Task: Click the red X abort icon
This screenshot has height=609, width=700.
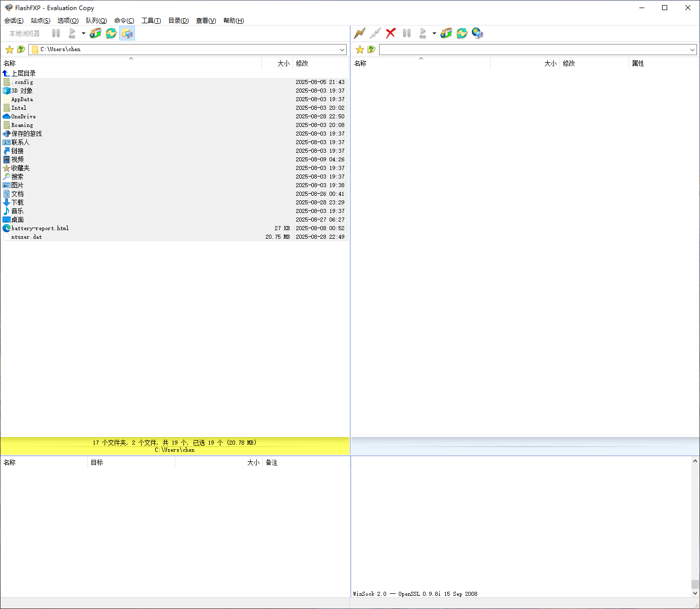Action: tap(391, 33)
